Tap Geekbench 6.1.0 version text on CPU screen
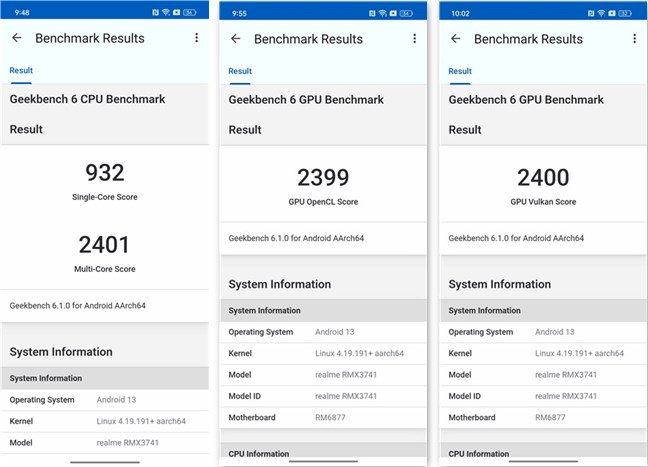The image size is (648, 467). [x=77, y=306]
